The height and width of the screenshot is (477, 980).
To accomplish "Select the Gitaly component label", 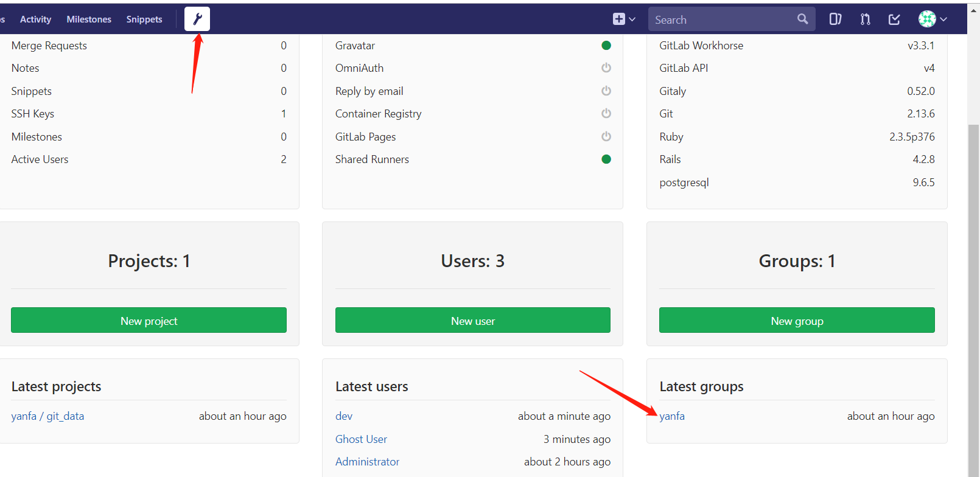I will click(x=673, y=91).
